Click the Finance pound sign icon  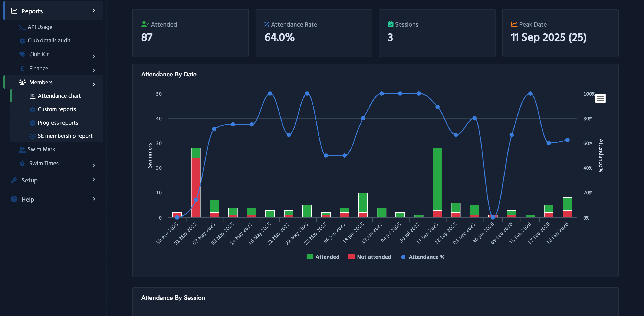pyautogui.click(x=22, y=68)
